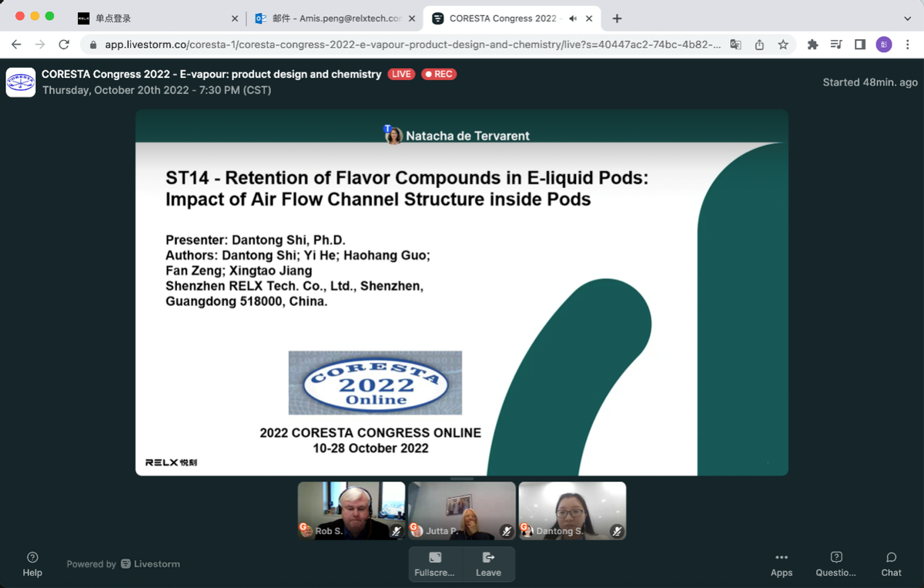Screen dimensions: 924x588
Task: Mute audio on the CORESTA tab
Action: 573,18
